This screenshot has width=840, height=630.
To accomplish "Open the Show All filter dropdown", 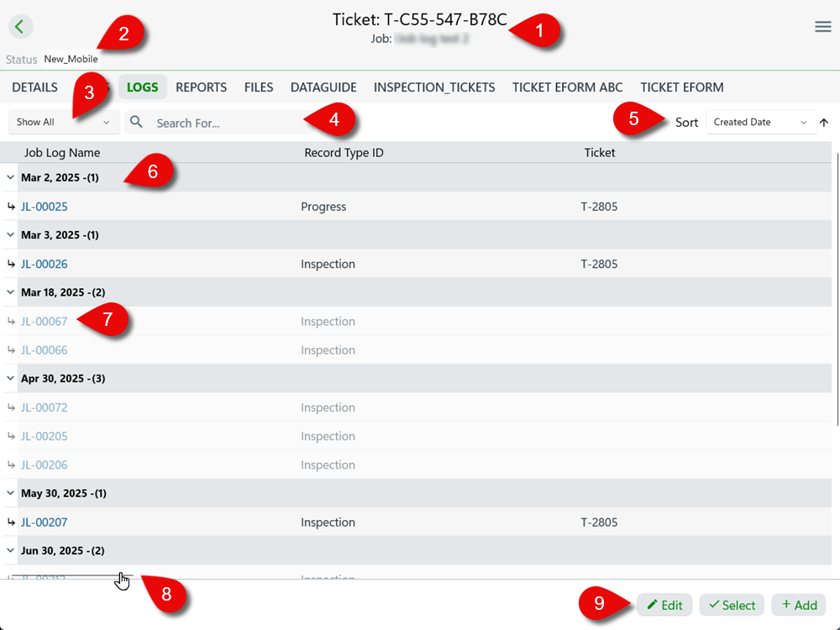I will [64, 122].
